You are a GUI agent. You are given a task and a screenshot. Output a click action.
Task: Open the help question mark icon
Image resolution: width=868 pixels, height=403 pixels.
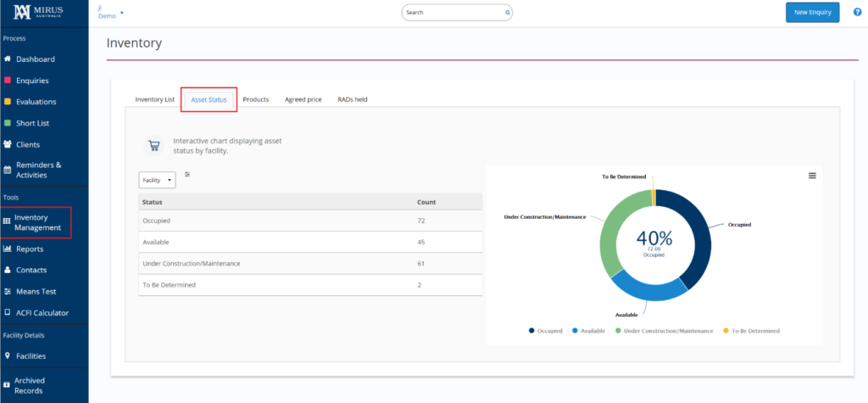[x=858, y=12]
